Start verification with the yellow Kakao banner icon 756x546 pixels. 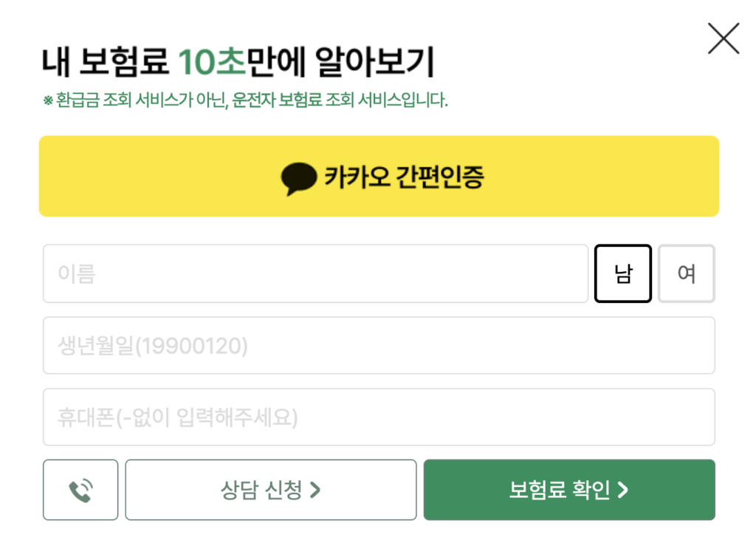(300, 177)
